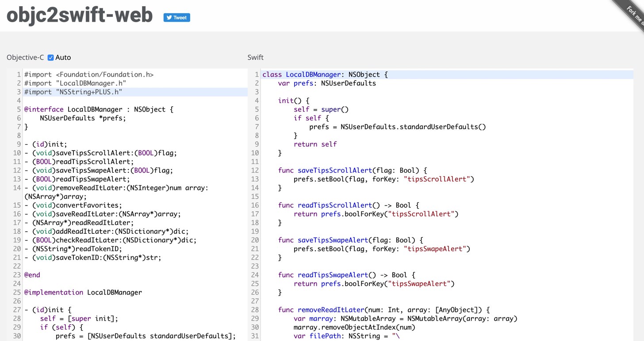Image resolution: width=644 pixels, height=341 pixels.
Task: Click line '#import "LocalDBManager.h"' in Objective-C editor
Action: tap(75, 83)
